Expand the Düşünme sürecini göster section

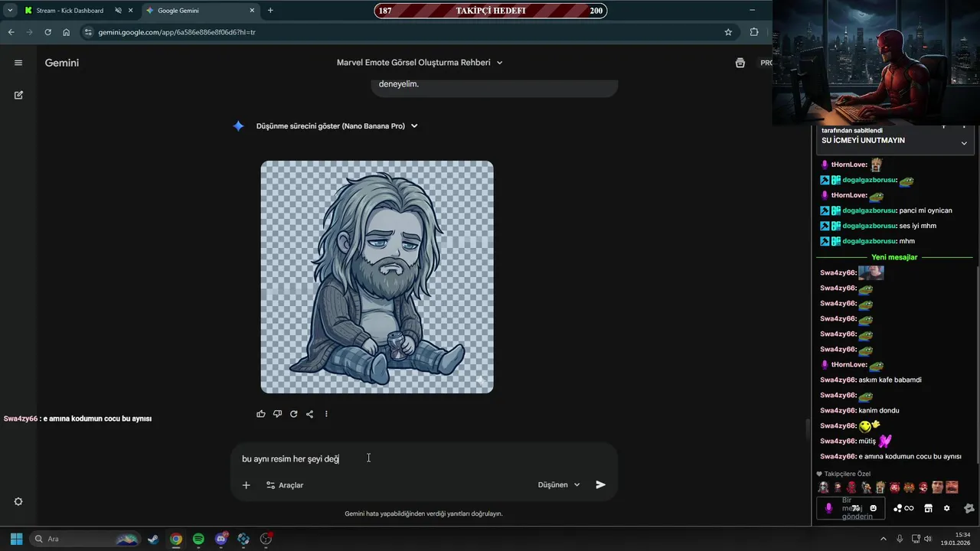point(337,126)
